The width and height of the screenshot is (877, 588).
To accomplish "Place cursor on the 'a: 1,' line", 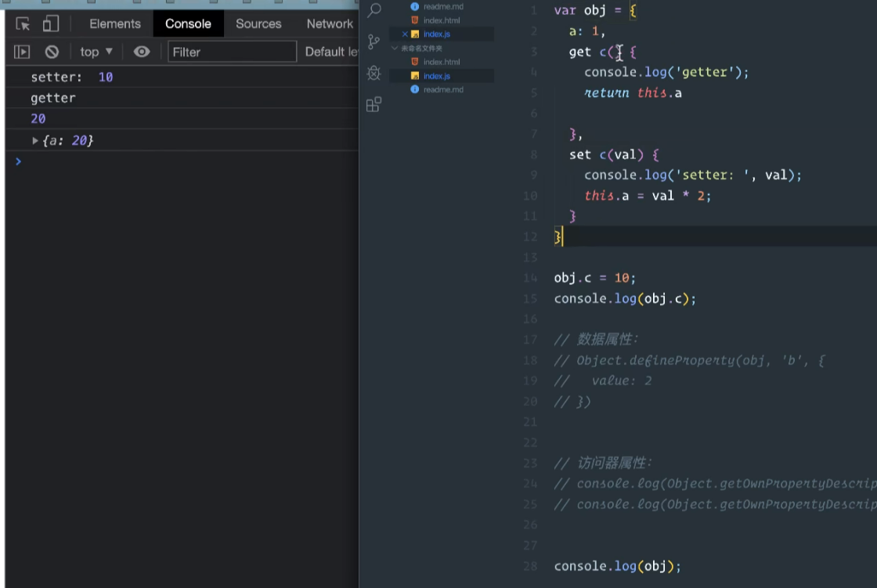I will click(586, 31).
